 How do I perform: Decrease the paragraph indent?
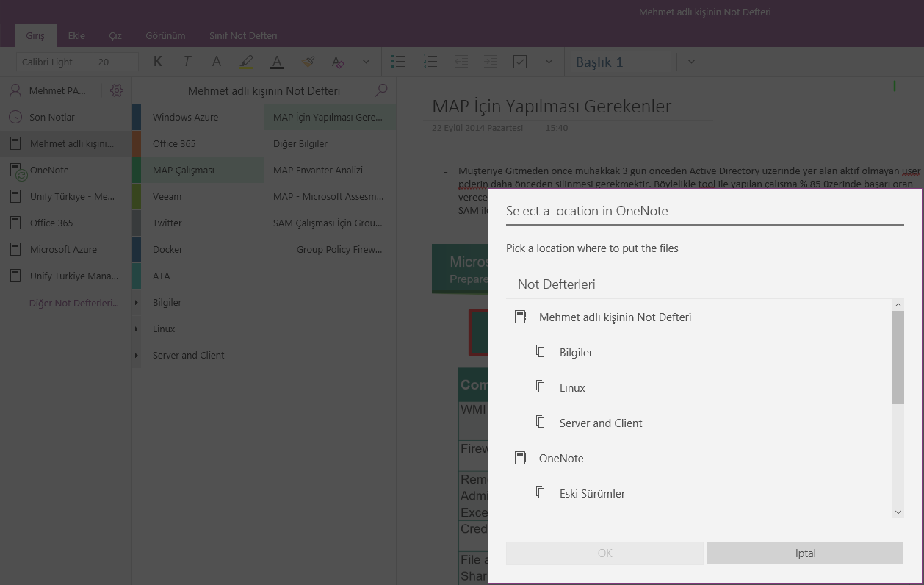[x=461, y=62]
